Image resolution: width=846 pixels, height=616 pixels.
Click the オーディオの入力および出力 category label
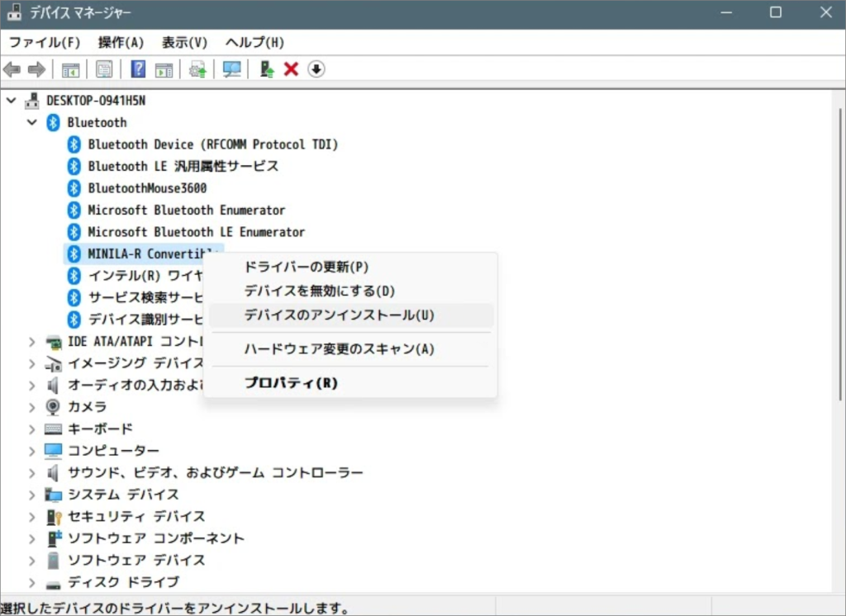click(x=135, y=385)
